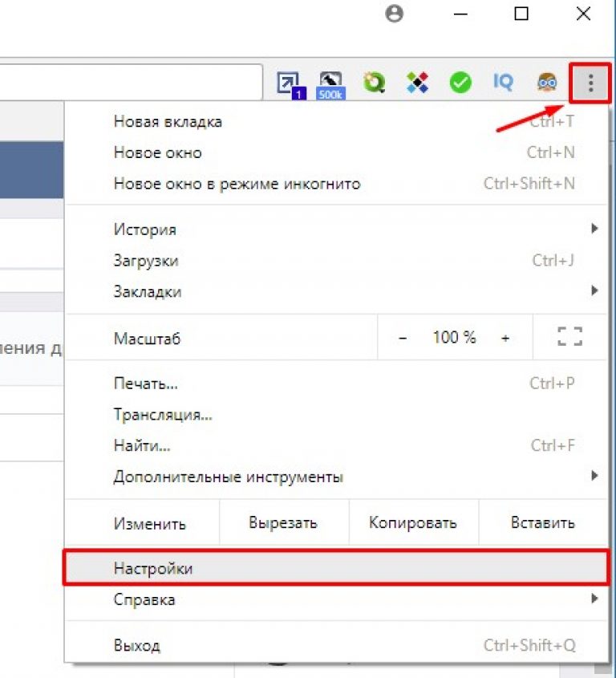Increase zoom with the plus button

click(x=505, y=338)
